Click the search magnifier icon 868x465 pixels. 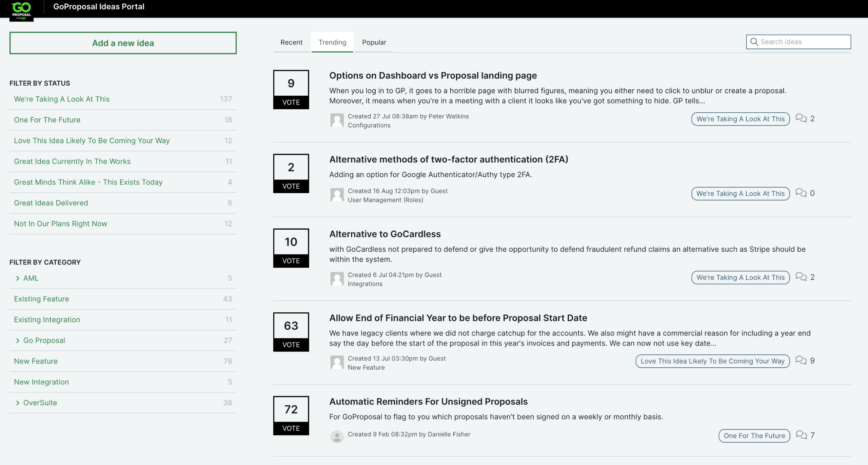tap(754, 42)
